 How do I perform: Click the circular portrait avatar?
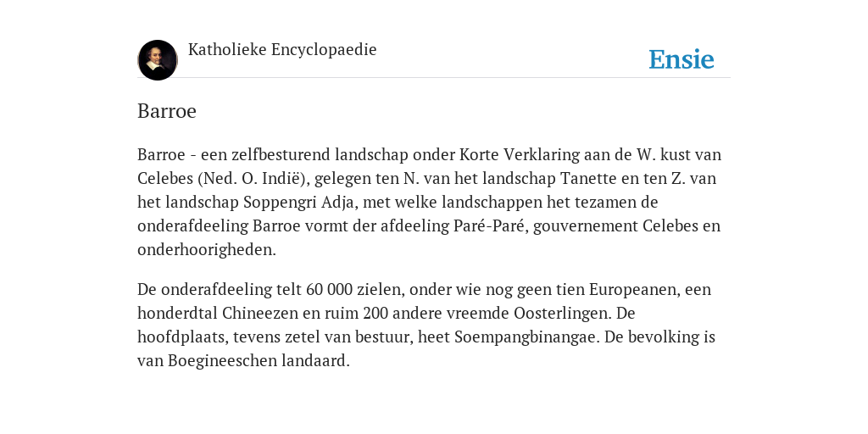click(x=158, y=60)
